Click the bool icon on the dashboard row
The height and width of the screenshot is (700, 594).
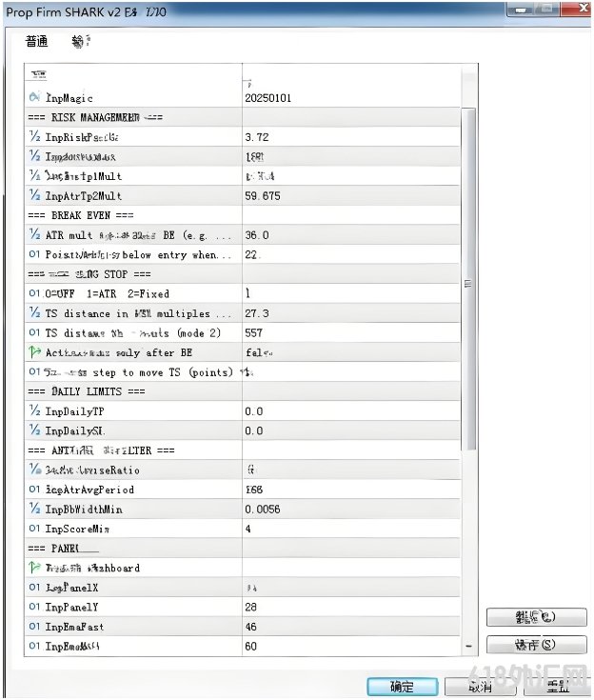(x=34, y=567)
